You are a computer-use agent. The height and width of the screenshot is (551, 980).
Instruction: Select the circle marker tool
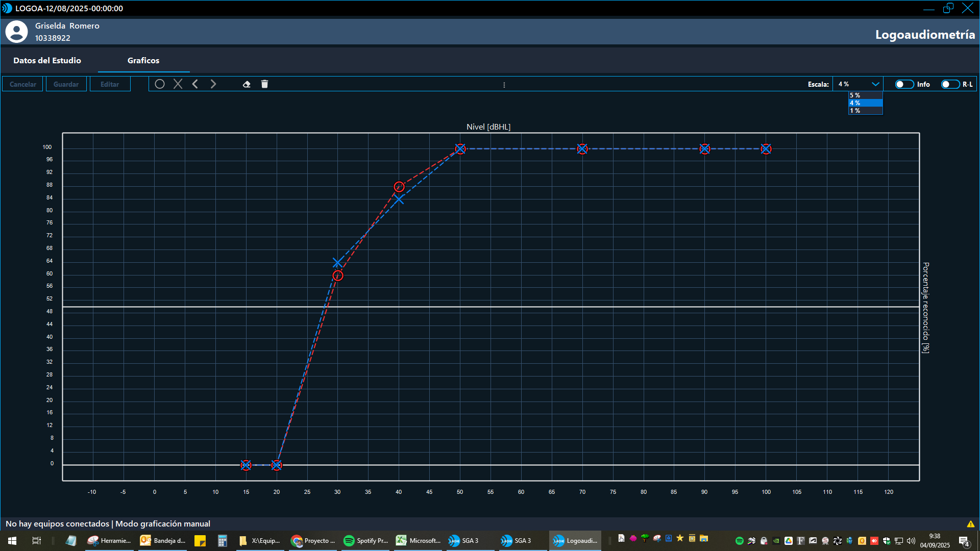click(160, 84)
